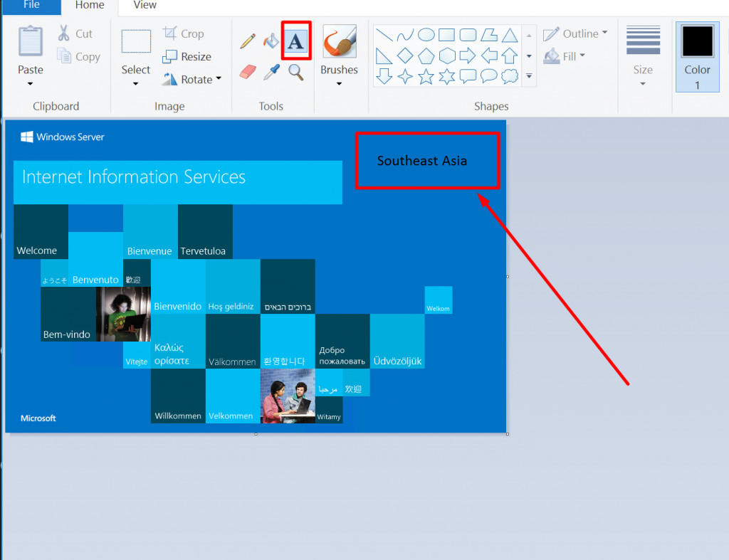Image resolution: width=729 pixels, height=560 pixels.
Task: Choose the Left arrow shape
Action: pyautogui.click(x=488, y=56)
